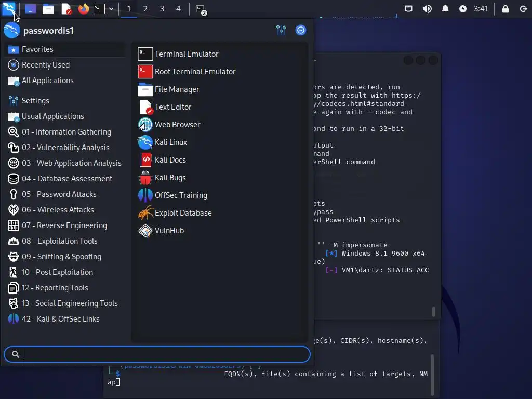Open 12 - Reporting Tools category
Screen dimensions: 532x399
click(64, 288)
